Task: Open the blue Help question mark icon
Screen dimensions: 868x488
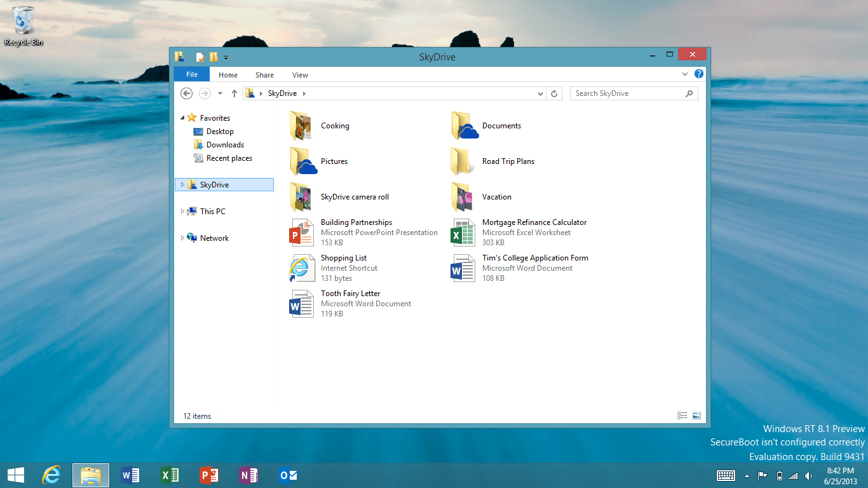Action: (x=698, y=74)
